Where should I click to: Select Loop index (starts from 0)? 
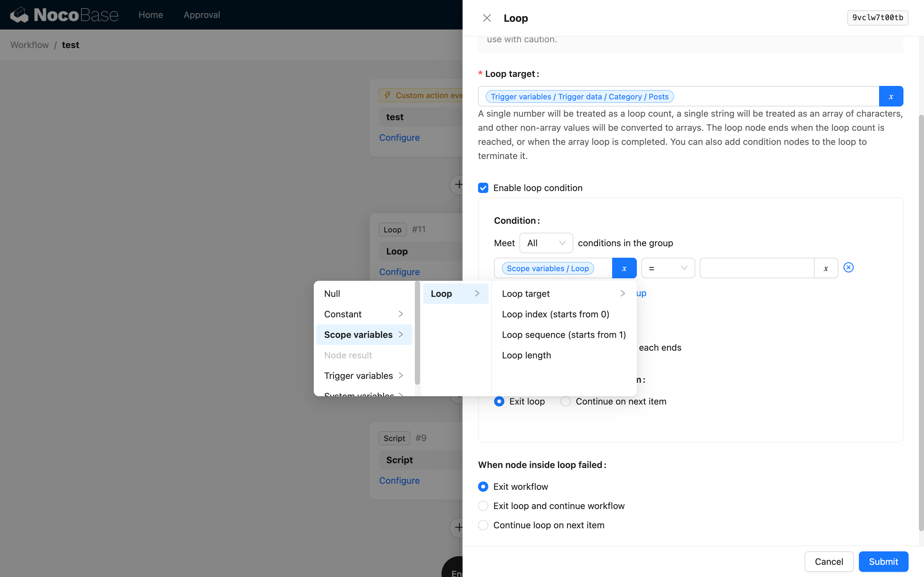555,314
